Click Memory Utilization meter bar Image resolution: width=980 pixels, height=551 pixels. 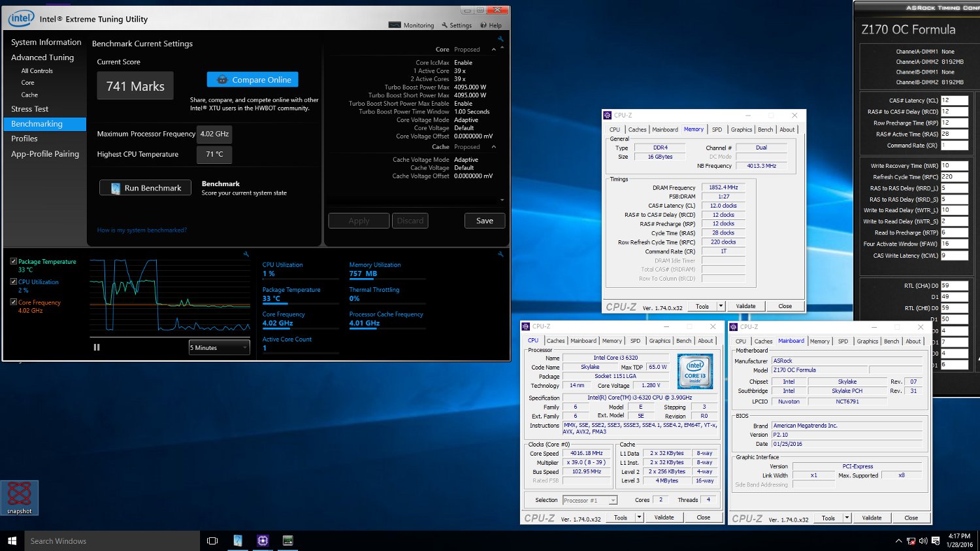pyautogui.click(x=386, y=279)
